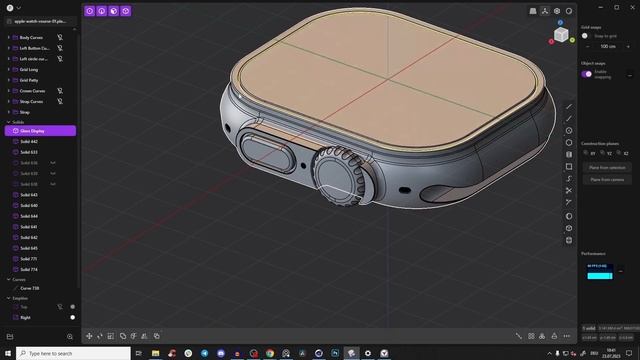The height and width of the screenshot is (360, 640).
Task: Open the three-dots more menu in bottom toolbar
Action: (x=567, y=336)
